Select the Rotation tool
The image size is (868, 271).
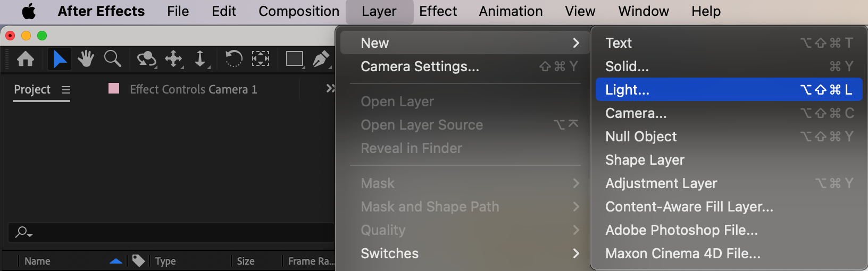coord(233,58)
